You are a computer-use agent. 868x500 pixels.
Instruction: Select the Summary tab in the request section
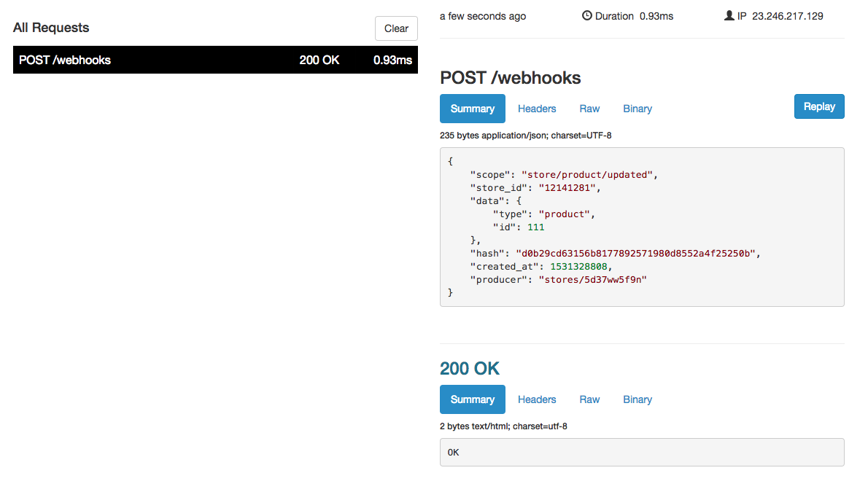point(472,108)
